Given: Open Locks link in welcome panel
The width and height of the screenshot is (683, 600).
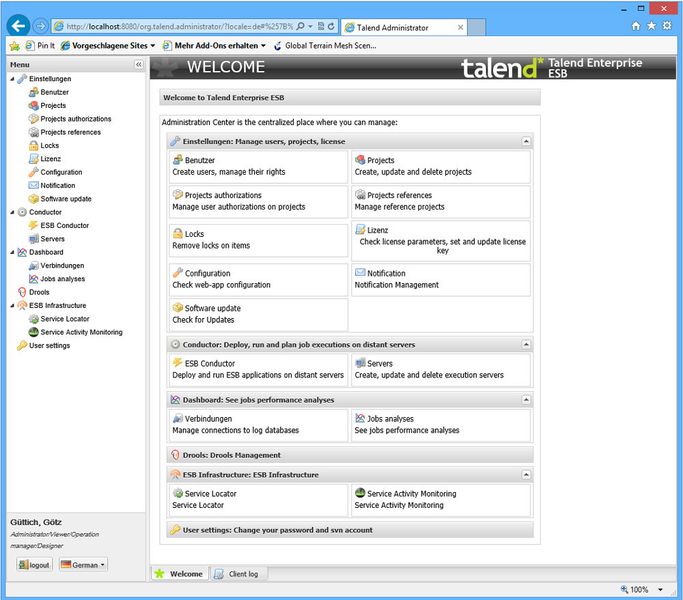Looking at the screenshot, I should click(x=194, y=234).
